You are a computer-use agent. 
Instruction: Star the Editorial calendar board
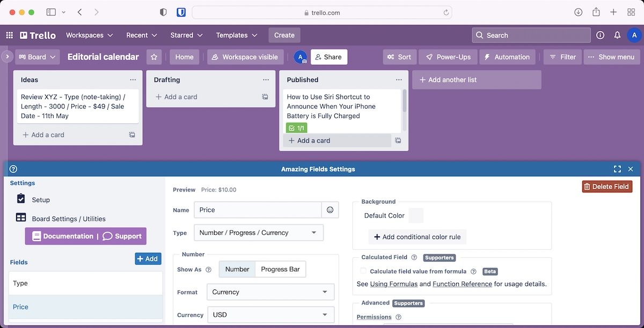click(x=154, y=57)
